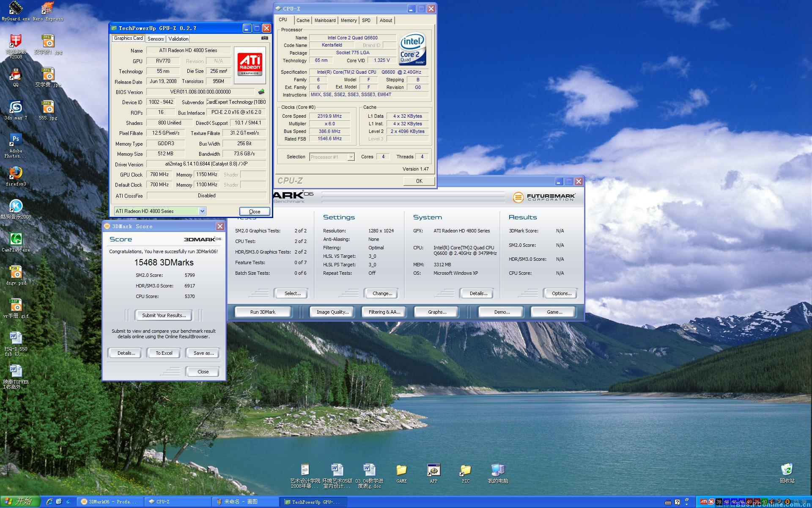Open GPU-Z Sensors tab
Viewport: 812px width, 508px height.
[156, 39]
